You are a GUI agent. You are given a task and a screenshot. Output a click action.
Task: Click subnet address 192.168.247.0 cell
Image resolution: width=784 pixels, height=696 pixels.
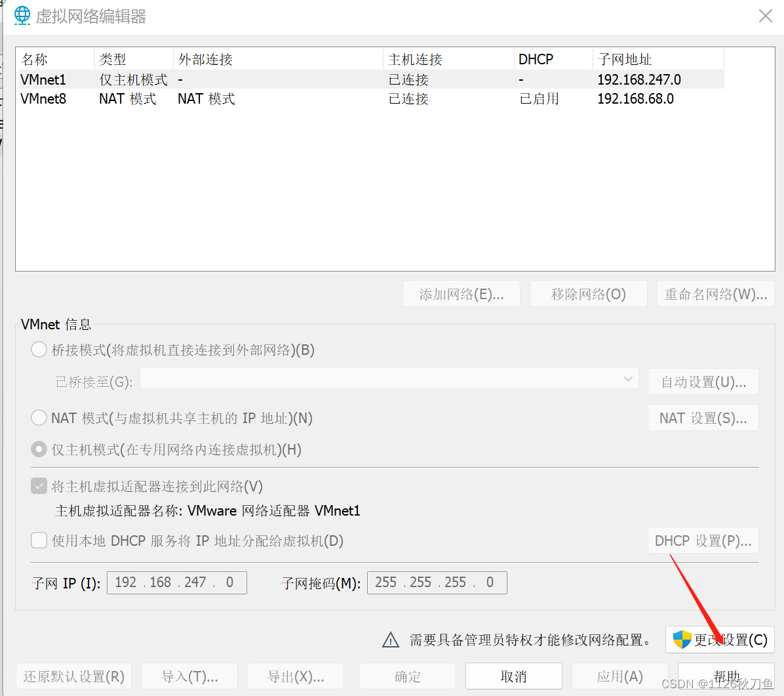point(639,79)
